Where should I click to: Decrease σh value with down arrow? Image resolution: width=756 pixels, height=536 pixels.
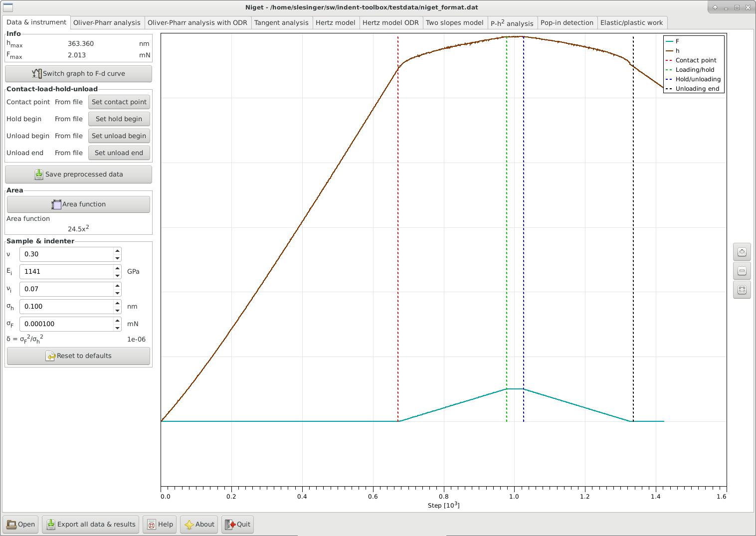(118, 310)
